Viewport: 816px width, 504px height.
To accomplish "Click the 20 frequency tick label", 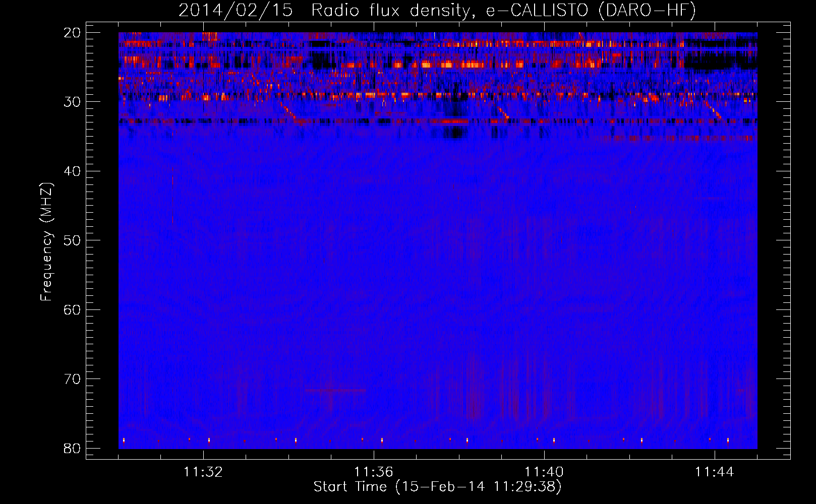I will [x=72, y=33].
